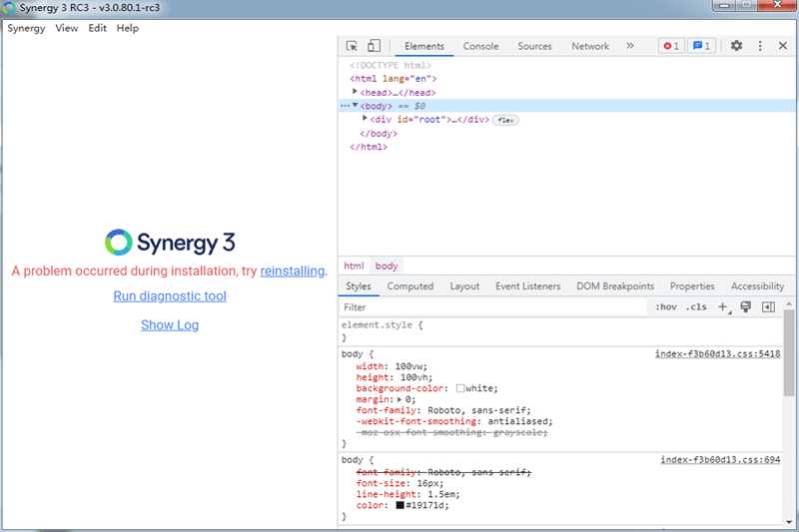Select the closing </html> tag line
The height and width of the screenshot is (532, 799).
(368, 147)
